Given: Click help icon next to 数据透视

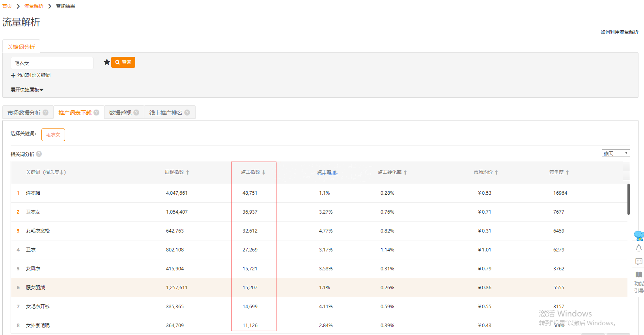Looking at the screenshot, I should (x=136, y=112).
